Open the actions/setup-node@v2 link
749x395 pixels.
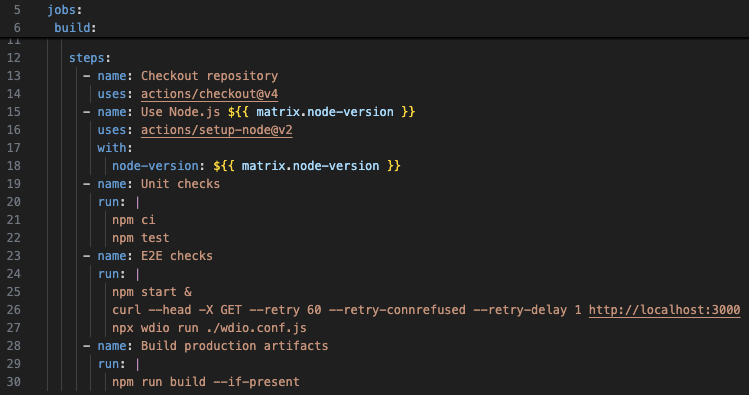(x=216, y=130)
